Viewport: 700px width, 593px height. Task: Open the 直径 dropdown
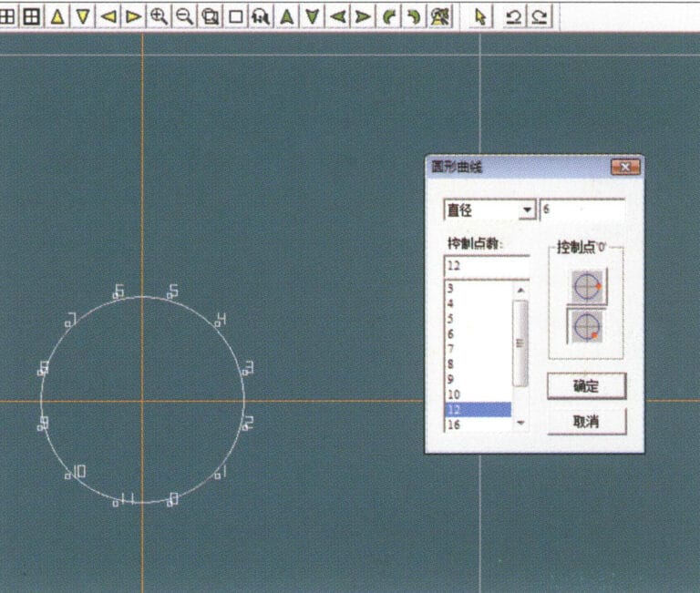coord(528,210)
